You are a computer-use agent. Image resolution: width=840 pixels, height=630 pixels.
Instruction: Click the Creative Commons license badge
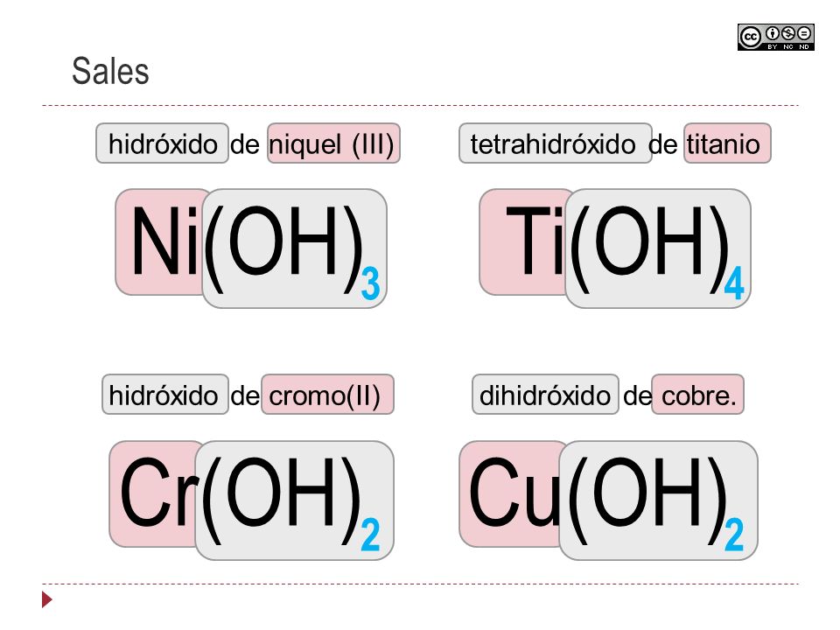[776, 38]
